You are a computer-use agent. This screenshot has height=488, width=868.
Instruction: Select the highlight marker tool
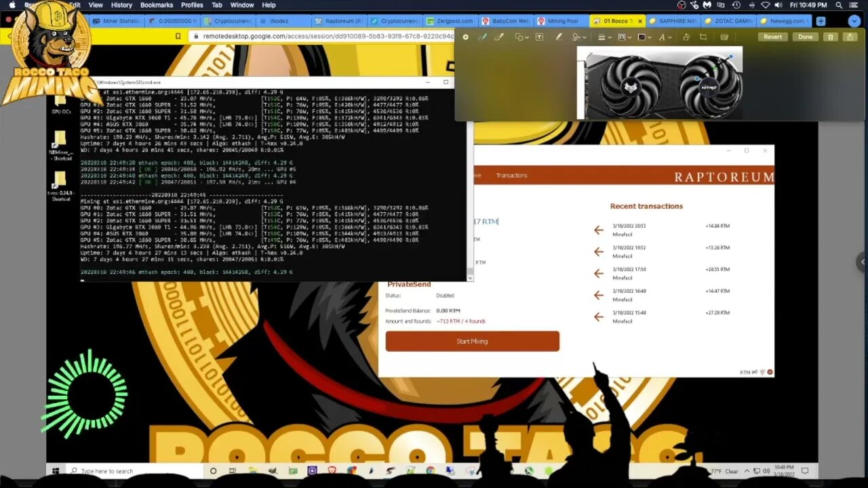tap(559, 37)
